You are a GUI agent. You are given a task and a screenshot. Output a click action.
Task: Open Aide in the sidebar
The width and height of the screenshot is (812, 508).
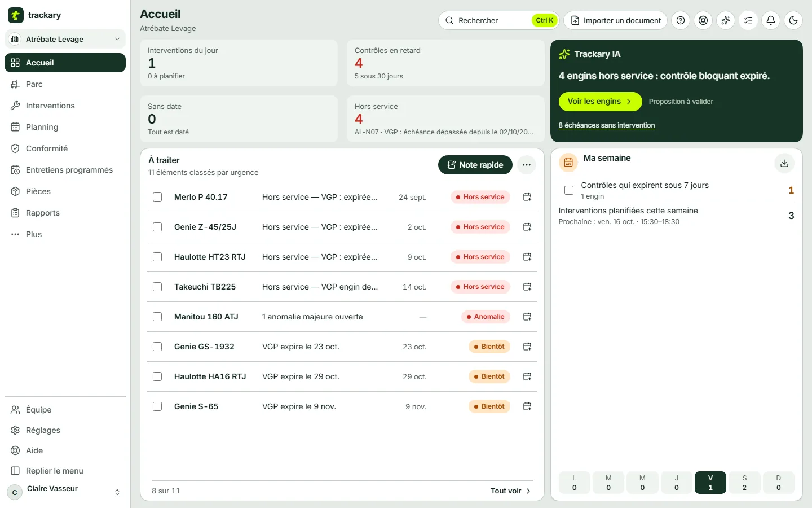[65, 450]
